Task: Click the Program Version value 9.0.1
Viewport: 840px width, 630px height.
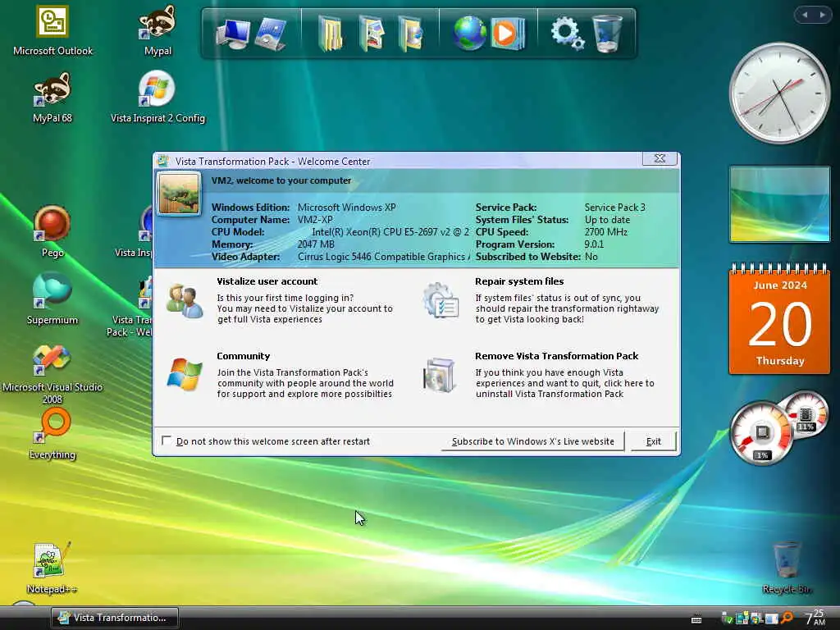Action: (594, 244)
